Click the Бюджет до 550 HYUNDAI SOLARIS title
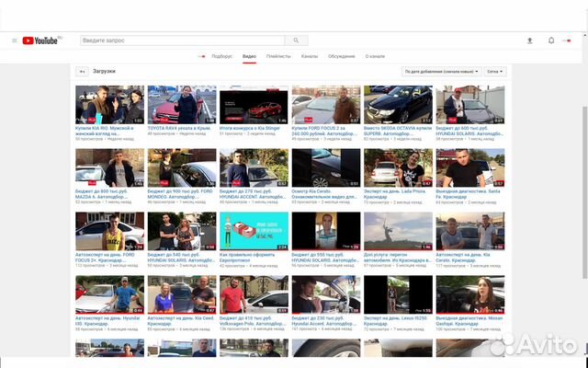 coord(325,258)
